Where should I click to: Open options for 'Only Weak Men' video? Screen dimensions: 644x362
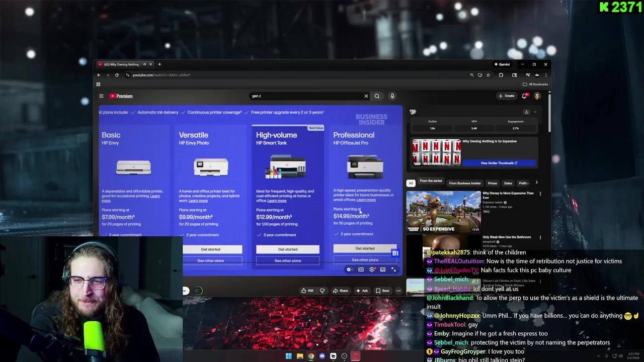(x=540, y=237)
